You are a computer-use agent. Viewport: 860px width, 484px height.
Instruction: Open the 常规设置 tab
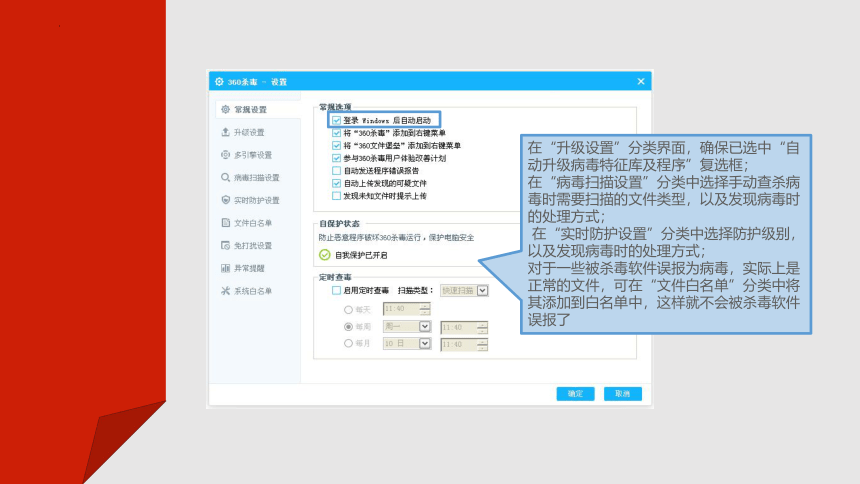click(258, 110)
